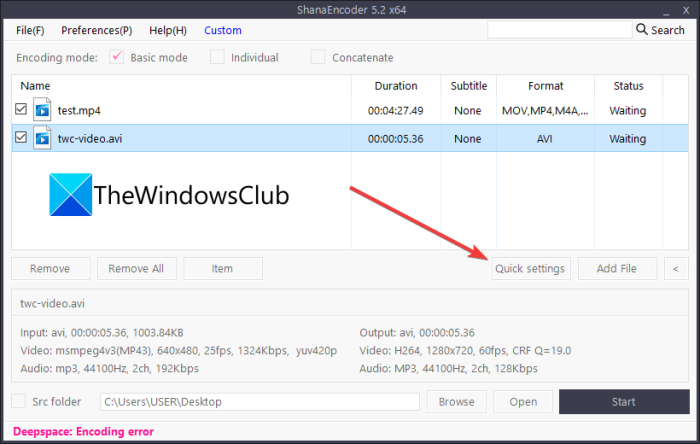Collapse side panel with the < button

click(676, 269)
